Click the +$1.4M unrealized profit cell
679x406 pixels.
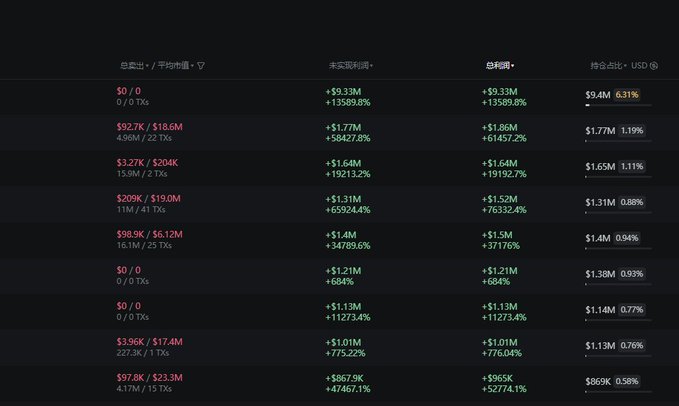[x=345, y=234]
